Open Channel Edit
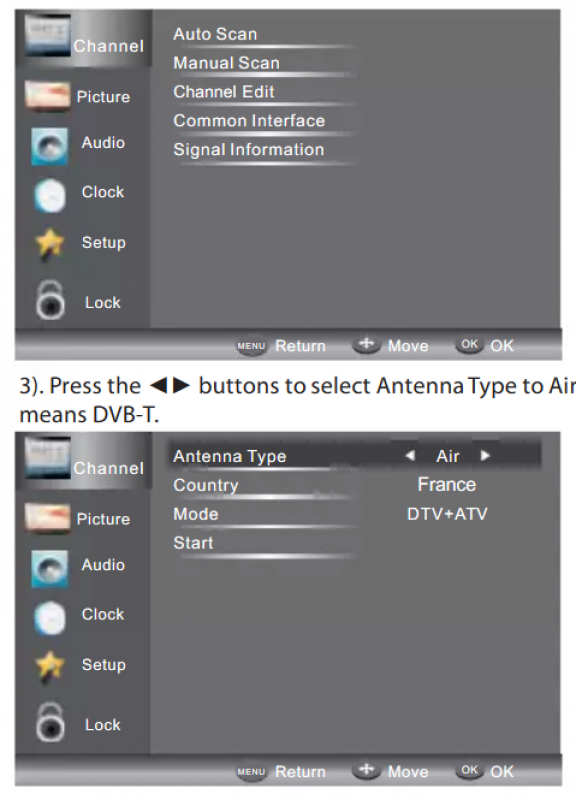 223,92
